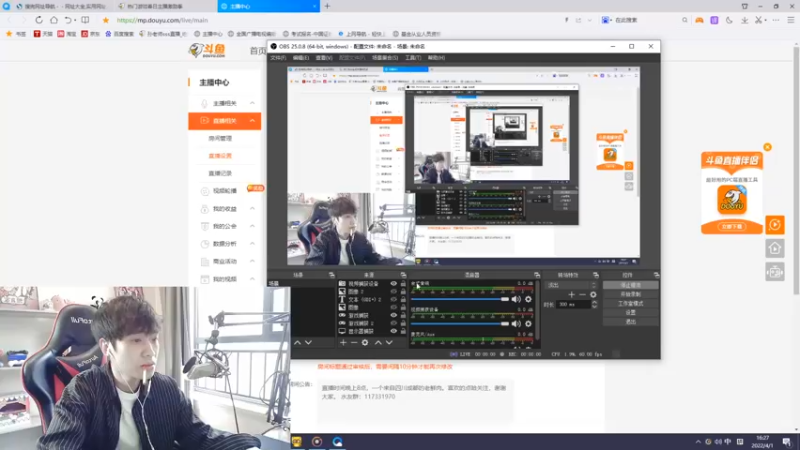Open the scene transition type dropdown in OBS
The height and width of the screenshot is (450, 800).
[571, 285]
